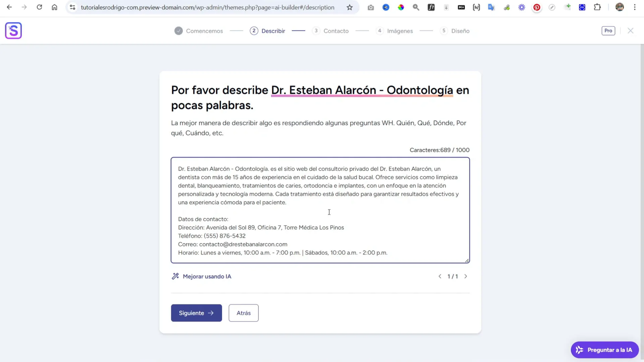Open the screenshot capture camera extension
644x362 pixels.
coord(371,7)
